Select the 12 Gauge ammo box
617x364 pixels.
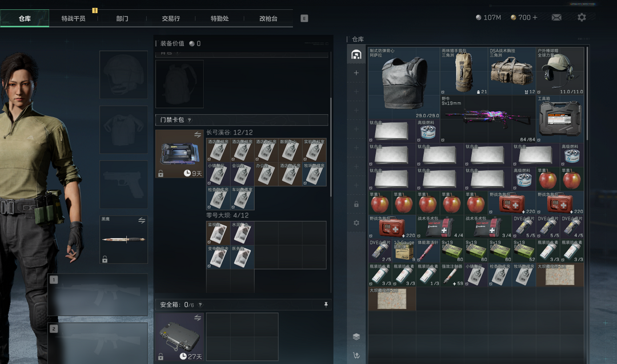[404, 251]
